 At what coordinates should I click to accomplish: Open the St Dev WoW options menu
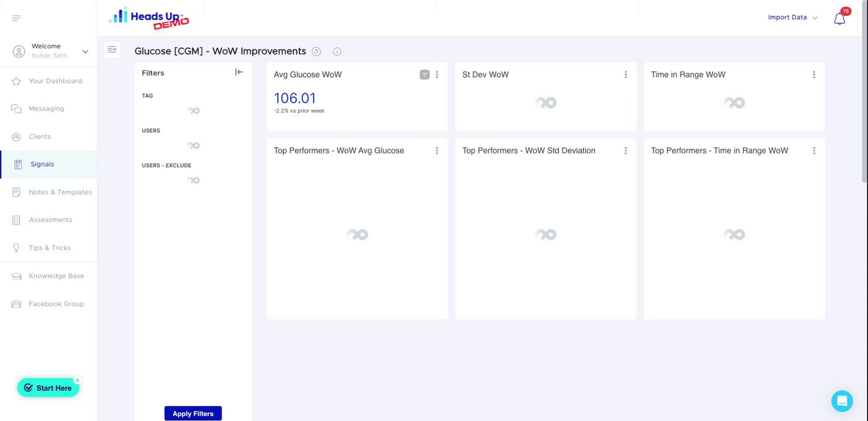click(625, 75)
